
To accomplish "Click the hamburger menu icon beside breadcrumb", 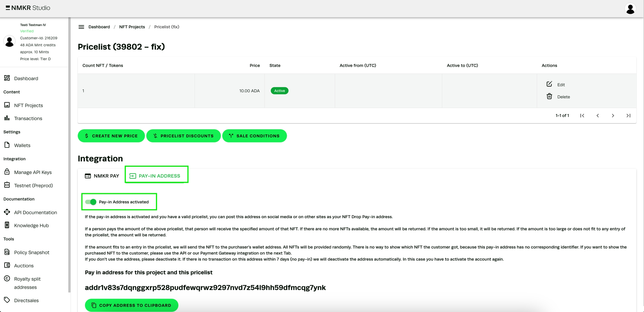I will click(81, 27).
